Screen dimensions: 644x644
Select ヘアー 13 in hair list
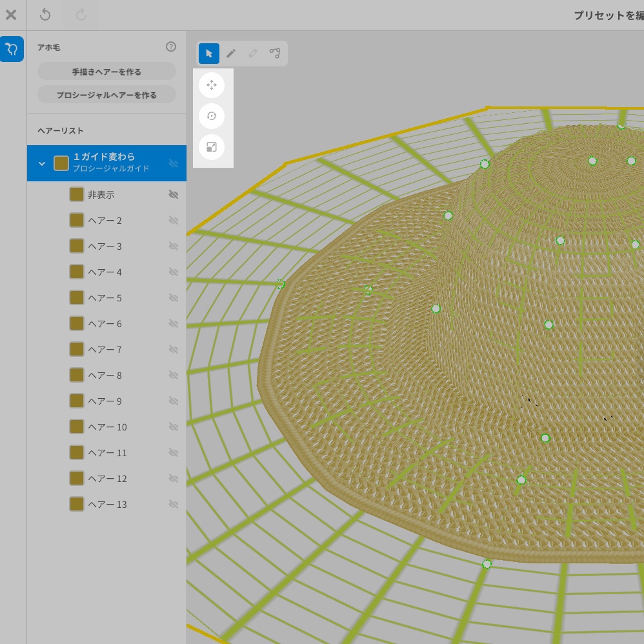click(106, 505)
